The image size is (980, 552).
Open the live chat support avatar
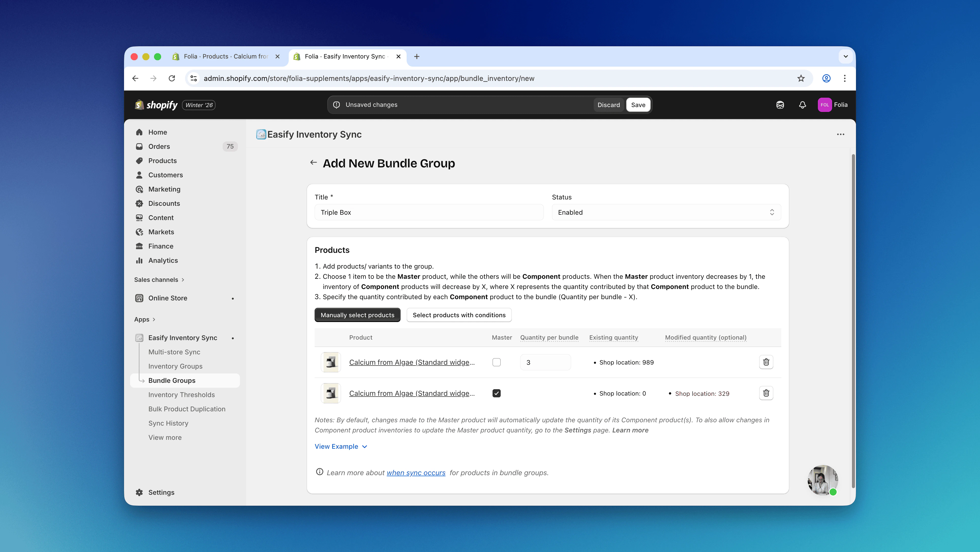coord(822,480)
